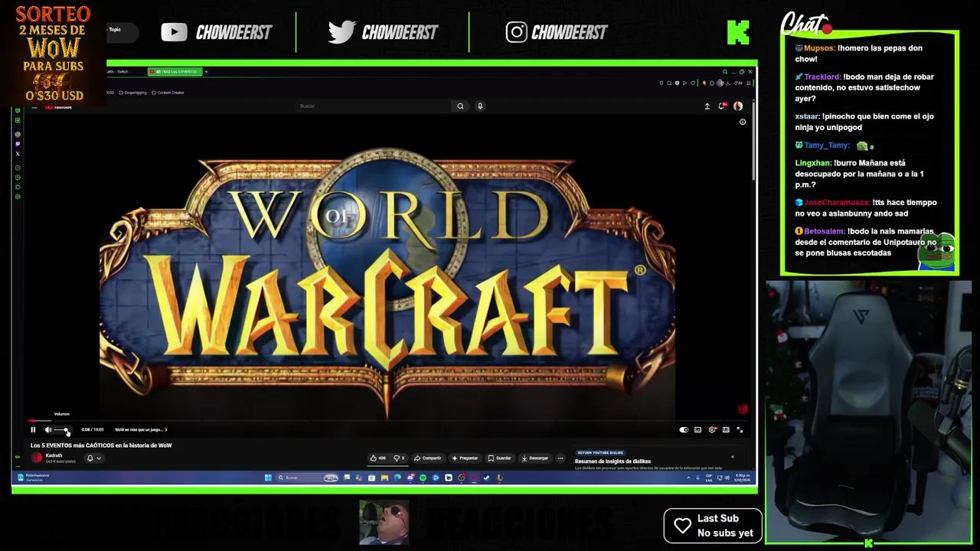
Task: Switch to the Twitch browser tab
Action: [x=119, y=71]
